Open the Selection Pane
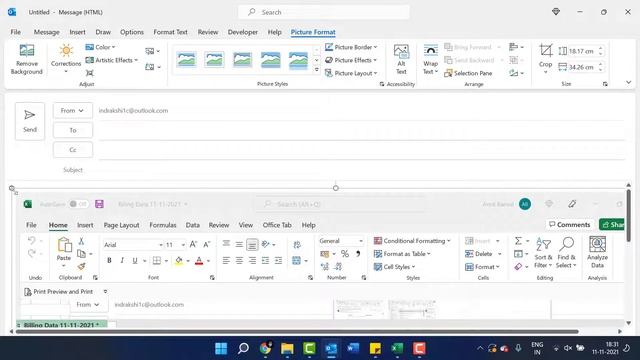This screenshot has width=640, height=360. point(468,73)
